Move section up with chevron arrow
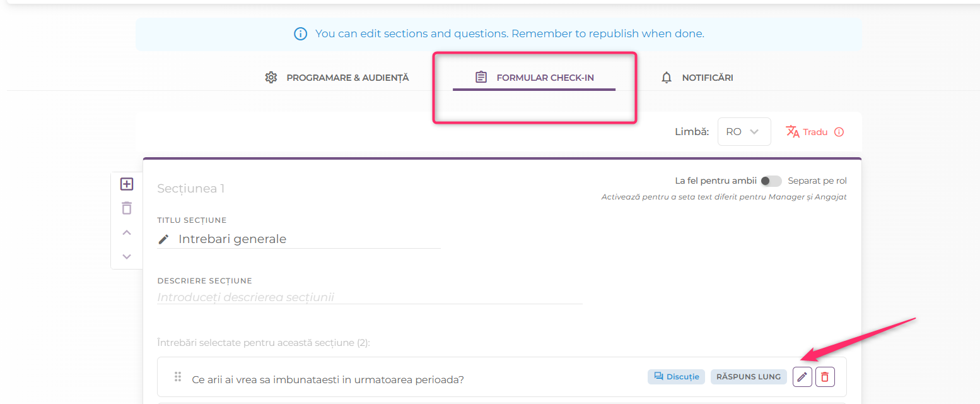Image resolution: width=980 pixels, height=404 pixels. tap(127, 232)
